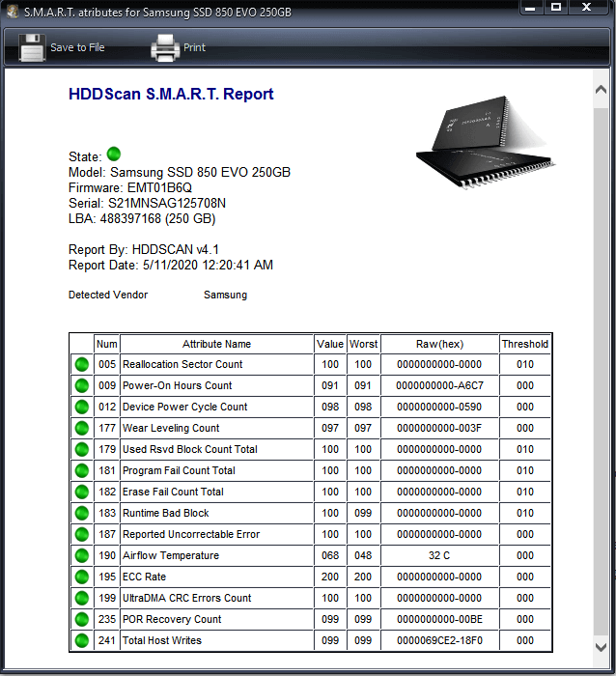
Task: Click the Serial S21MNSAG125708N line
Action: [147, 203]
